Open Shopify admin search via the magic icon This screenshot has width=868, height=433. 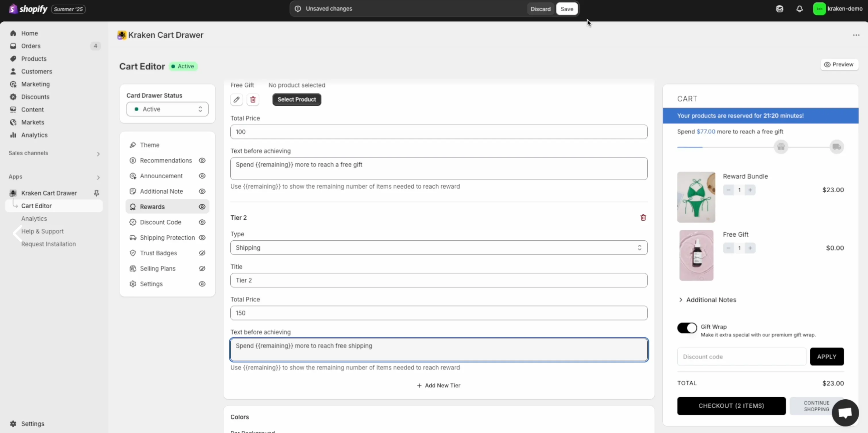tap(780, 9)
